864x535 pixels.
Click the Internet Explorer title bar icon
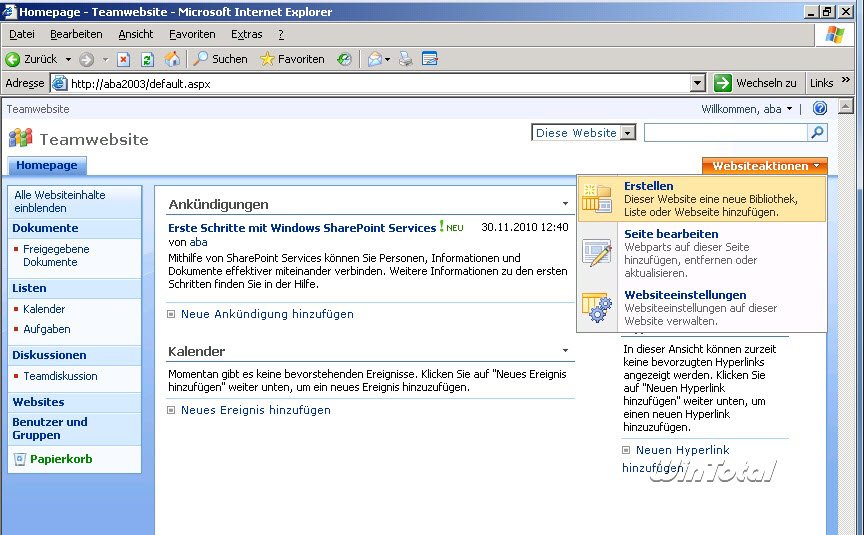9,11
